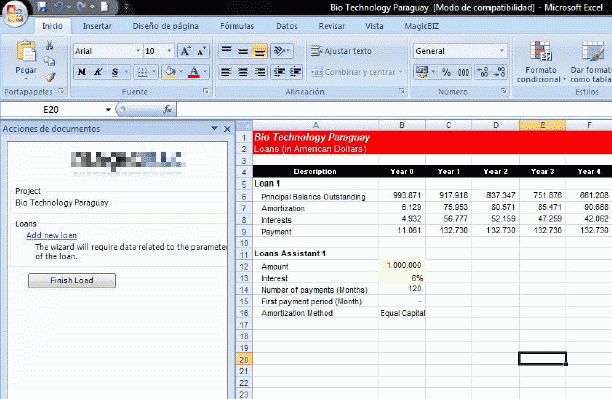612x399 pixels.
Task: Decrease indent
Action: point(279,72)
